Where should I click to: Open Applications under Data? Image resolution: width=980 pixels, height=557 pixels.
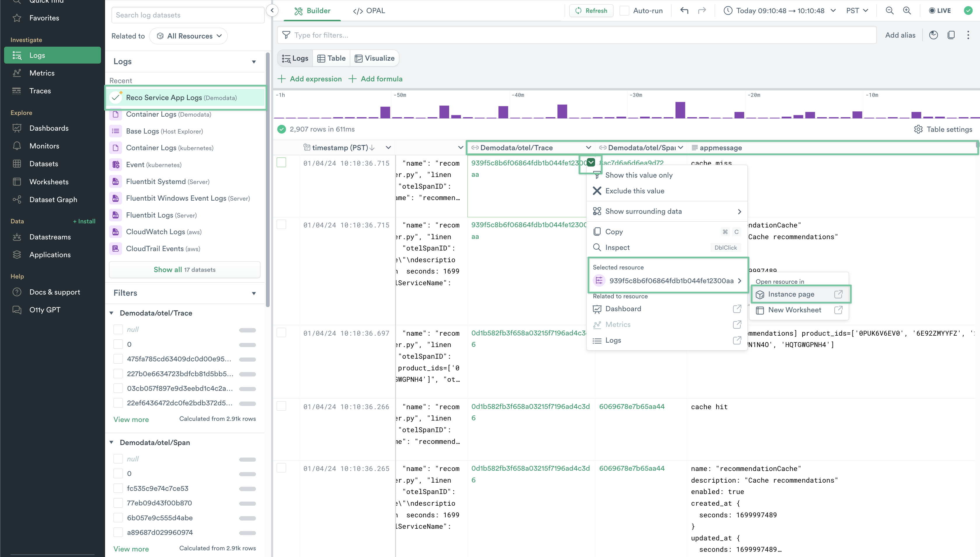click(x=50, y=255)
